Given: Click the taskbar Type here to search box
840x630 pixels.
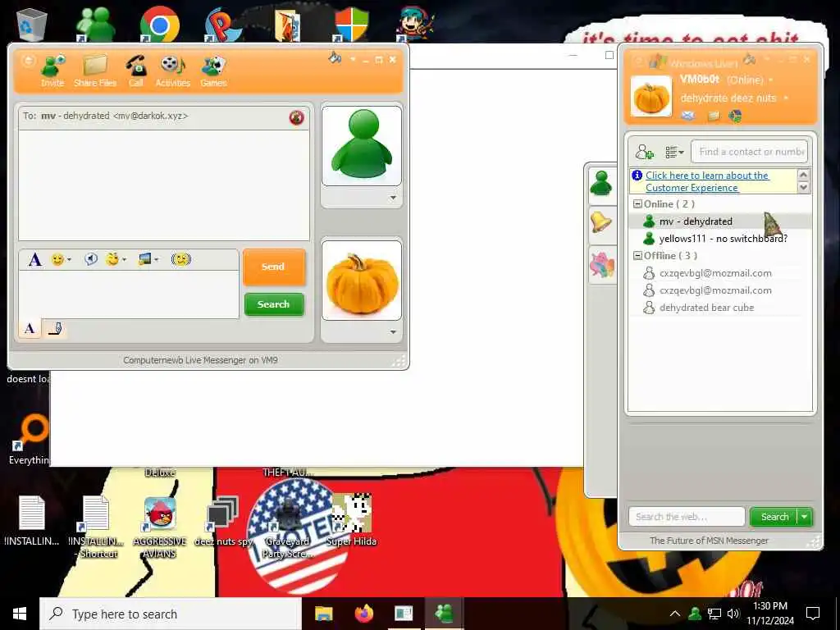Looking at the screenshot, I should (x=171, y=614).
